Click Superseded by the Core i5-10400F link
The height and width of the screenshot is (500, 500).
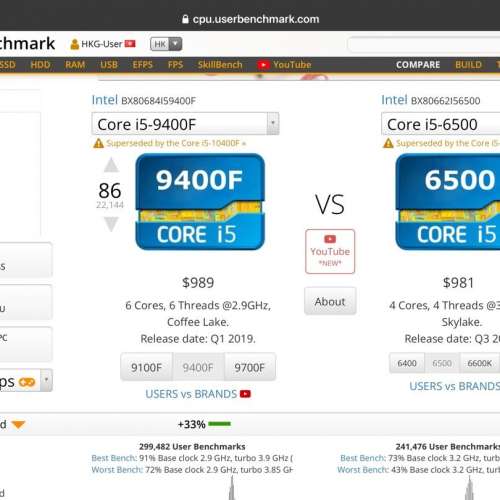pyautogui.click(x=176, y=143)
